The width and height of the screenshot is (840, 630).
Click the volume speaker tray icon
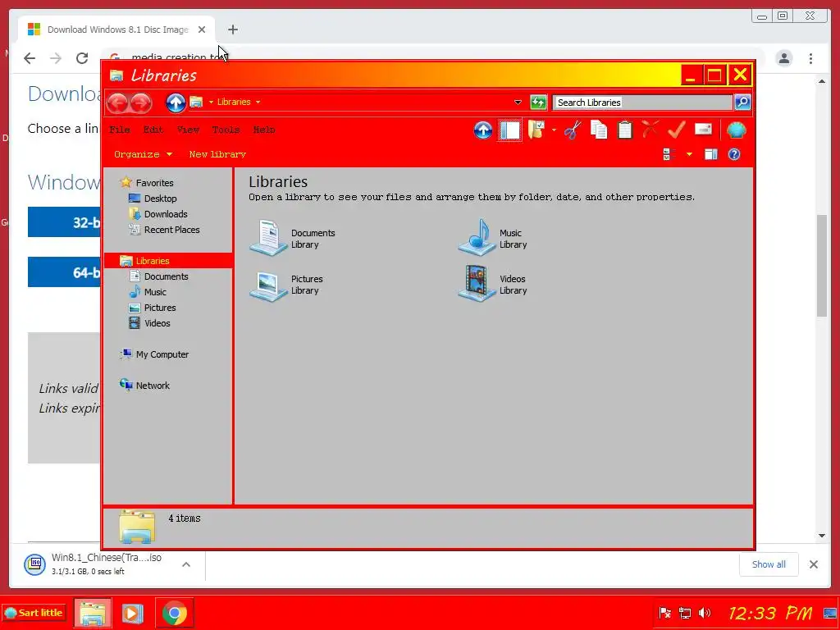point(705,613)
